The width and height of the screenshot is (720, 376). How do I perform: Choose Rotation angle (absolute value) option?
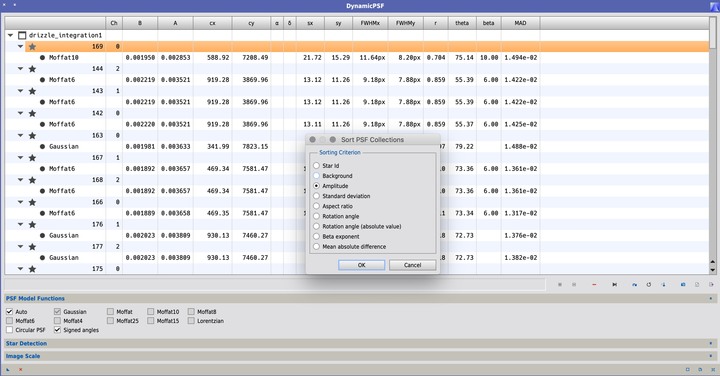tap(316, 226)
